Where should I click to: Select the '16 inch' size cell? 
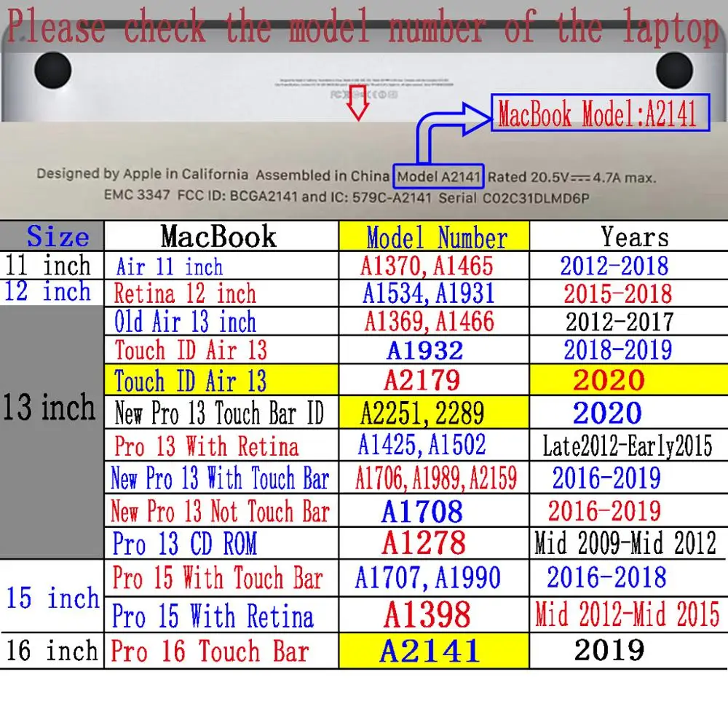pyautogui.click(x=52, y=650)
